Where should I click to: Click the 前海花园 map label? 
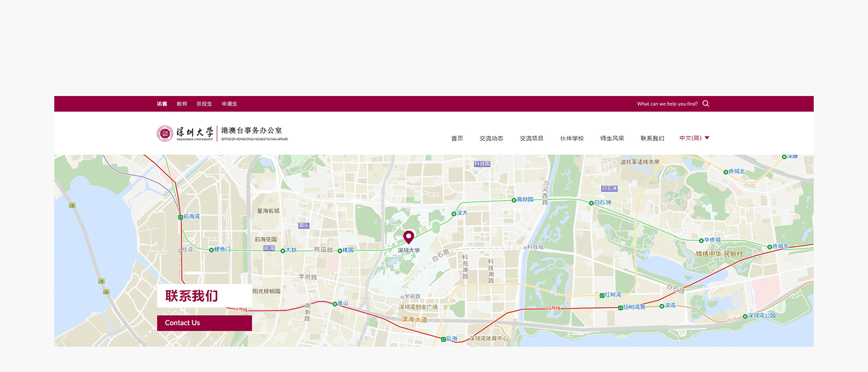pyautogui.click(x=266, y=239)
